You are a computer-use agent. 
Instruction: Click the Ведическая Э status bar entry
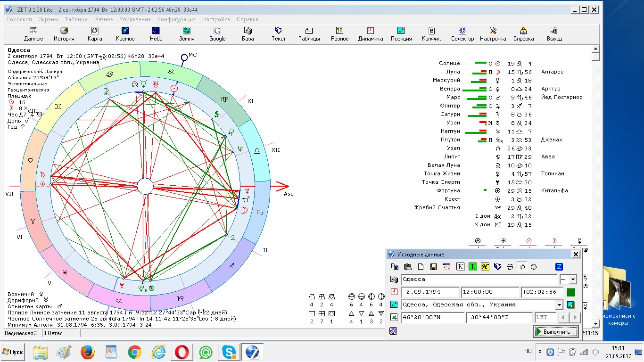tap(22, 333)
